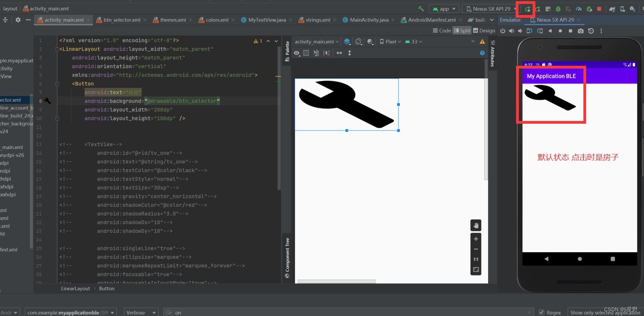Switch to AndroidManifest.xml tab
Screen dimensions: 644x316
[x=431, y=20]
